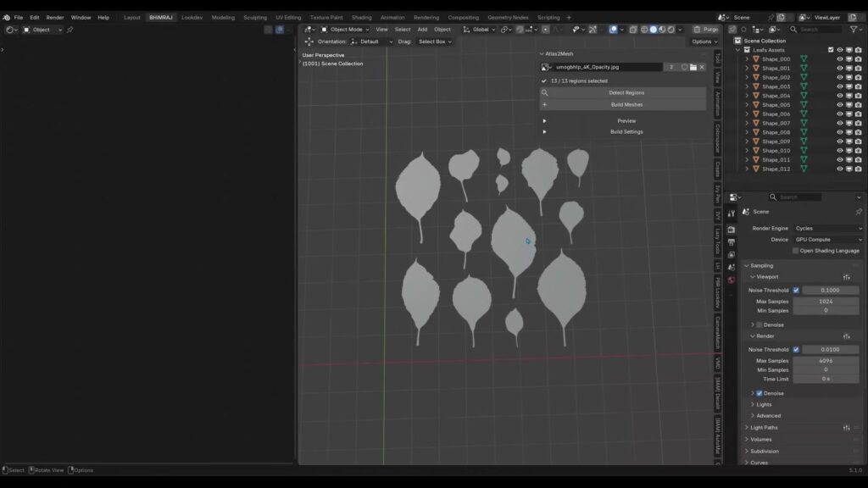The width and height of the screenshot is (868, 488).
Task: Toggle Viewport Noise Threshold checkbox
Action: [x=796, y=291]
